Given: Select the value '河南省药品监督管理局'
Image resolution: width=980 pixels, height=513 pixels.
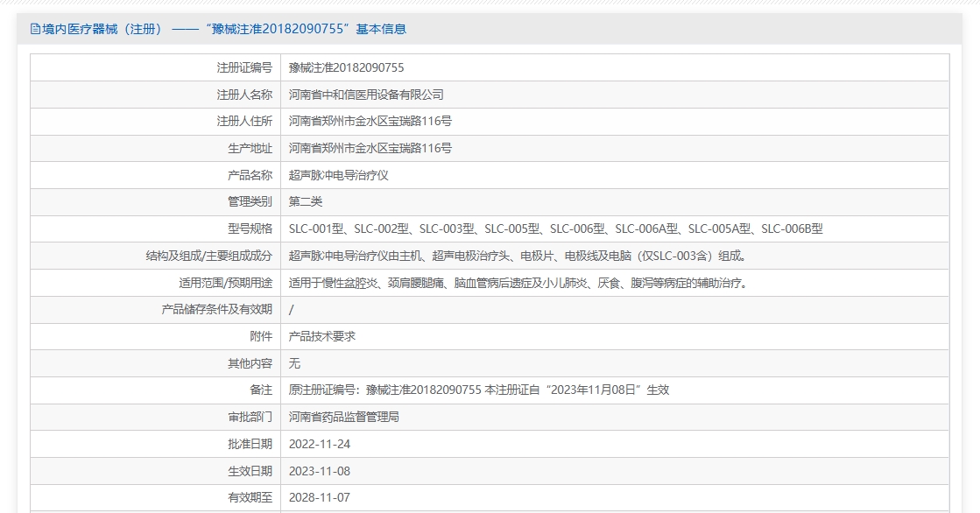Looking at the screenshot, I should 344,417.
